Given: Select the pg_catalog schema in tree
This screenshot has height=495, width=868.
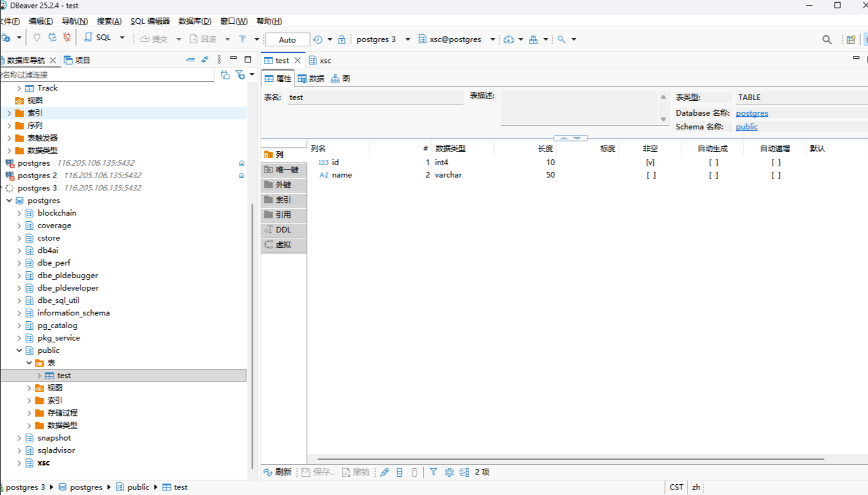Looking at the screenshot, I should 57,326.
